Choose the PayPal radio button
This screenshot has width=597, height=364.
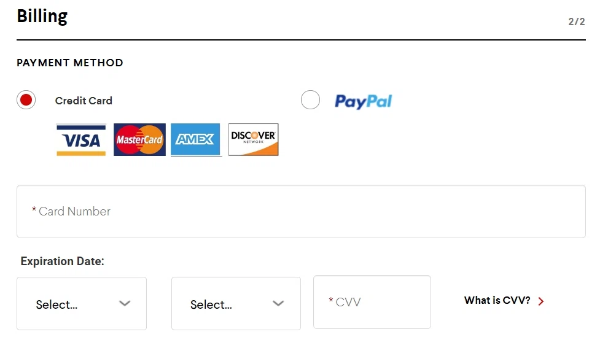[310, 100]
